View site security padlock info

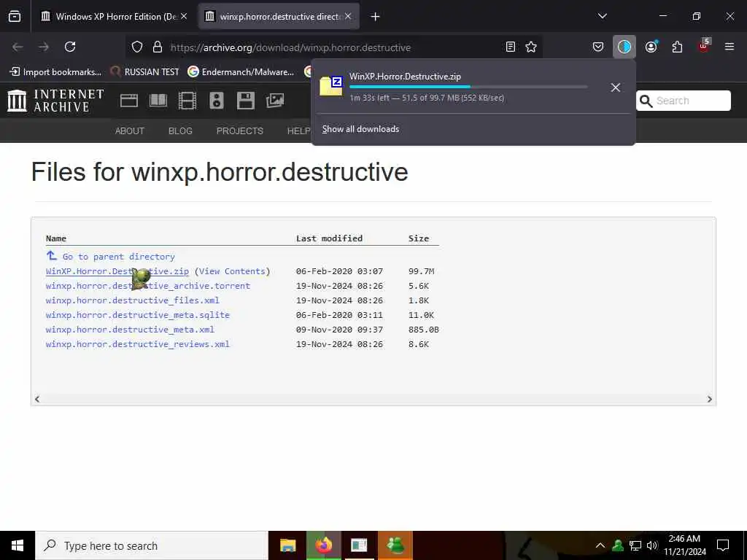[x=158, y=47]
